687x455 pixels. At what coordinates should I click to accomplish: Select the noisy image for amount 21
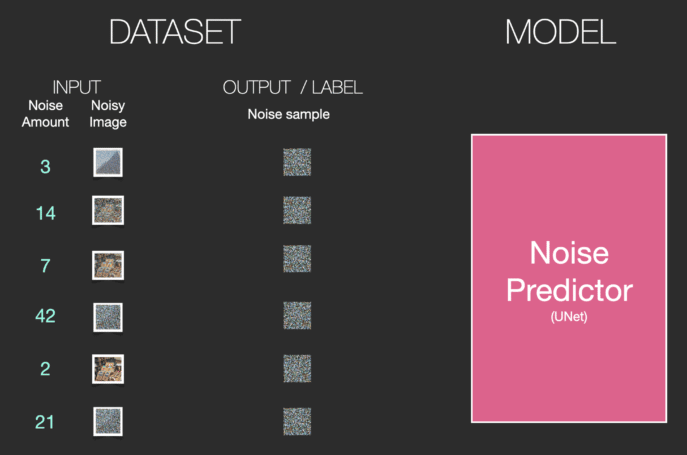108,421
